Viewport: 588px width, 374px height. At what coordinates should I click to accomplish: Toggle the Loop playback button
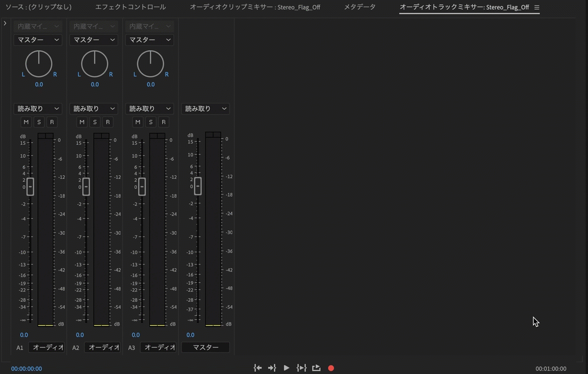pyautogui.click(x=316, y=368)
